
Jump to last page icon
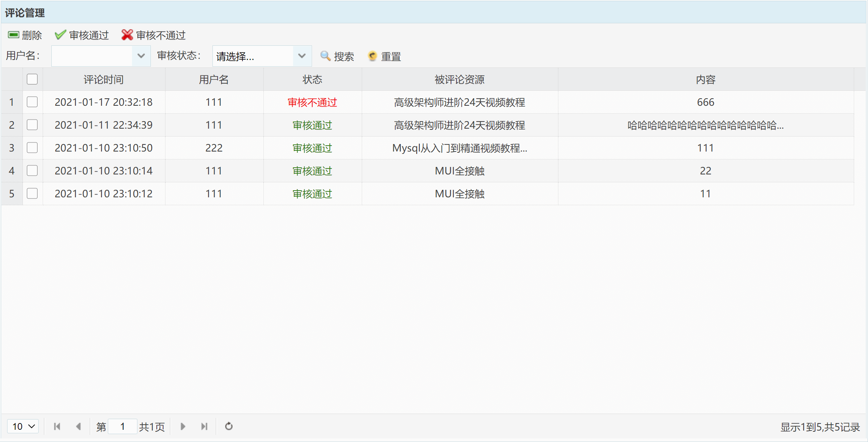[x=204, y=426]
